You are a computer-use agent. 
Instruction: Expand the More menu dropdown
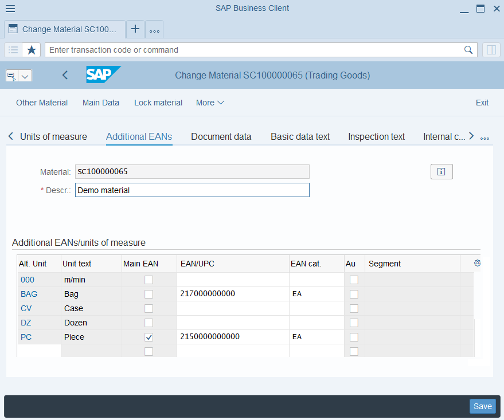point(210,103)
